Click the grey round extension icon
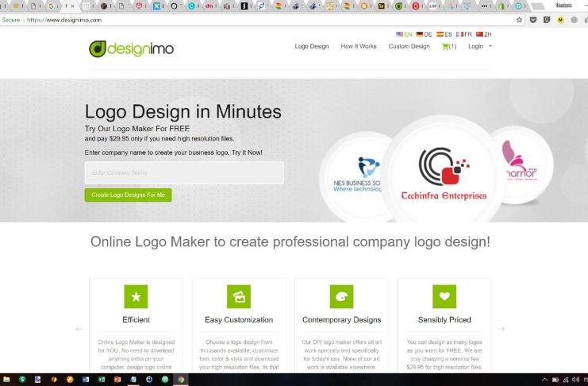Screen dimensions: 588x386 tap(574, 20)
